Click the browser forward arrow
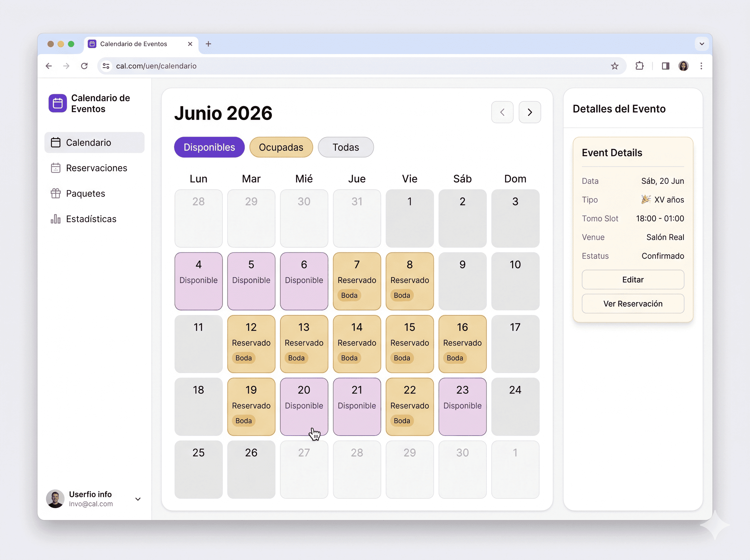This screenshot has width=750, height=560. tap(67, 66)
